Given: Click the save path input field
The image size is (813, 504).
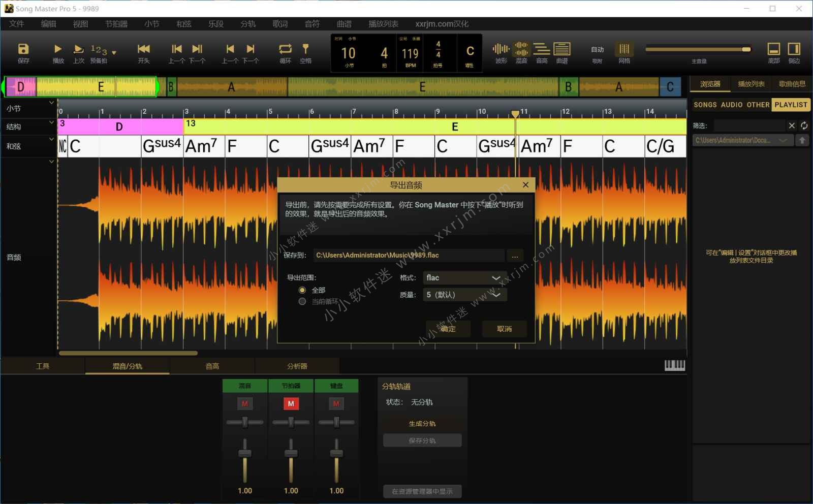Looking at the screenshot, I should [x=409, y=255].
